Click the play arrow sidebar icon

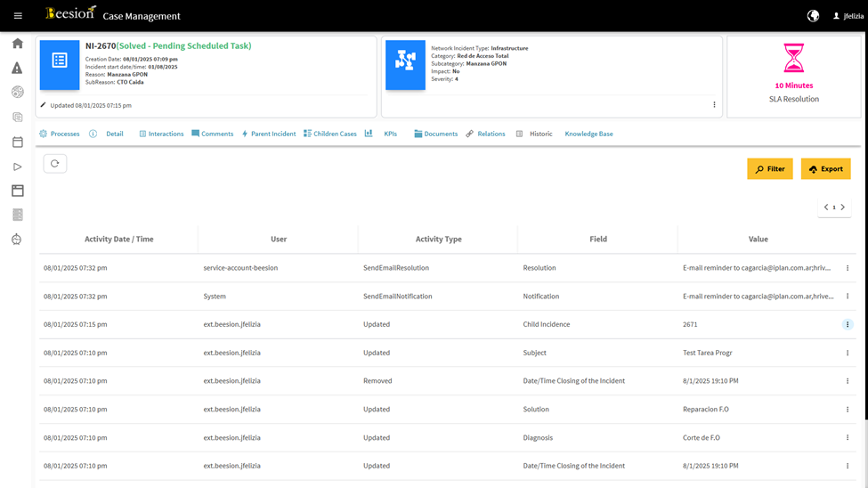[x=17, y=167]
